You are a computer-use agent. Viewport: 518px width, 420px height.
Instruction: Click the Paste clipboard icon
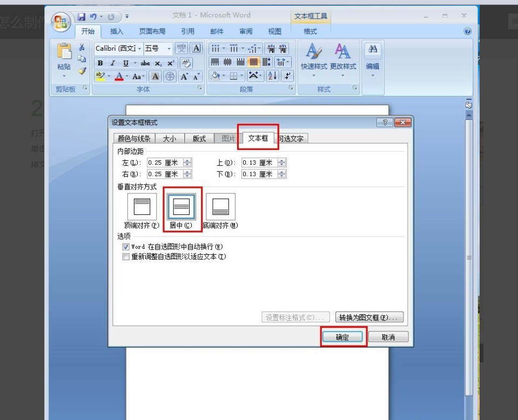[x=64, y=51]
